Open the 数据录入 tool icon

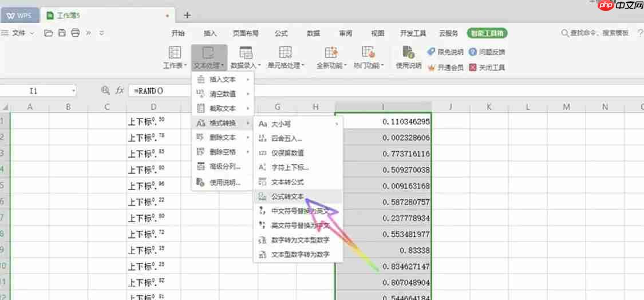pos(246,53)
